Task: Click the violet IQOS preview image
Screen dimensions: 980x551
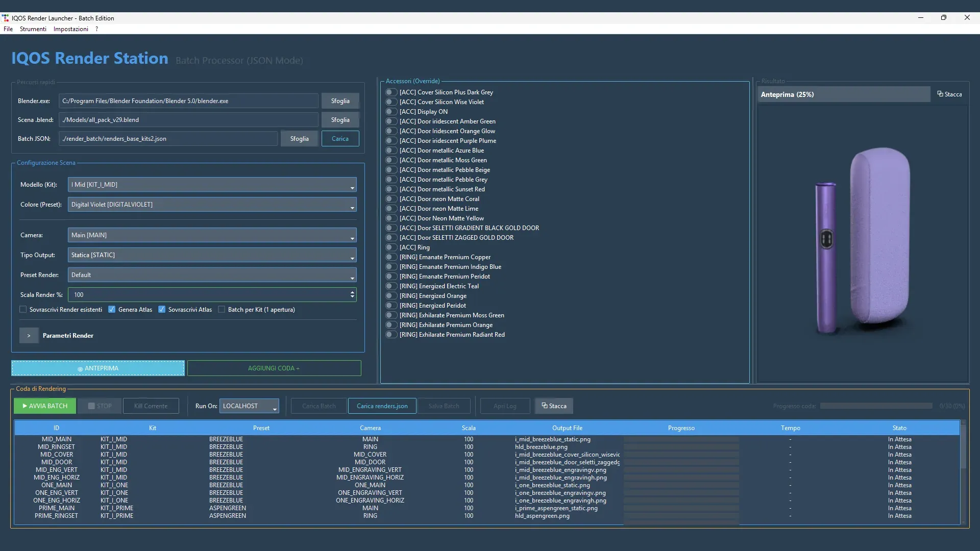Action: 863,242
